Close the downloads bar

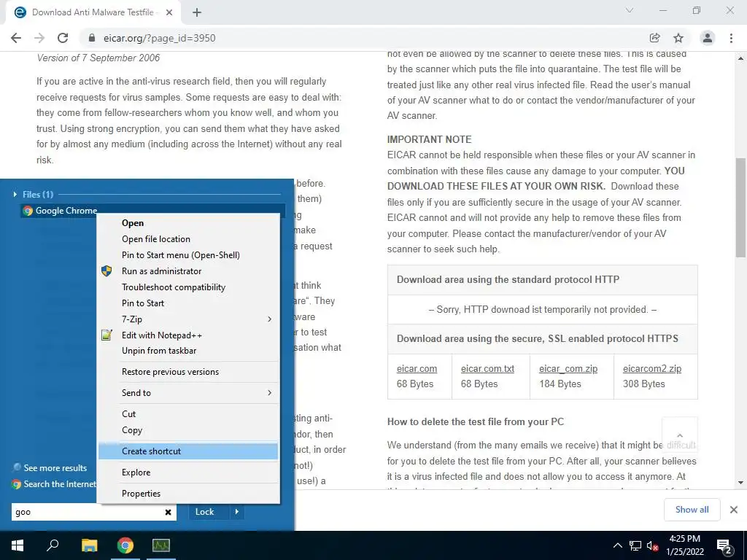click(x=734, y=510)
